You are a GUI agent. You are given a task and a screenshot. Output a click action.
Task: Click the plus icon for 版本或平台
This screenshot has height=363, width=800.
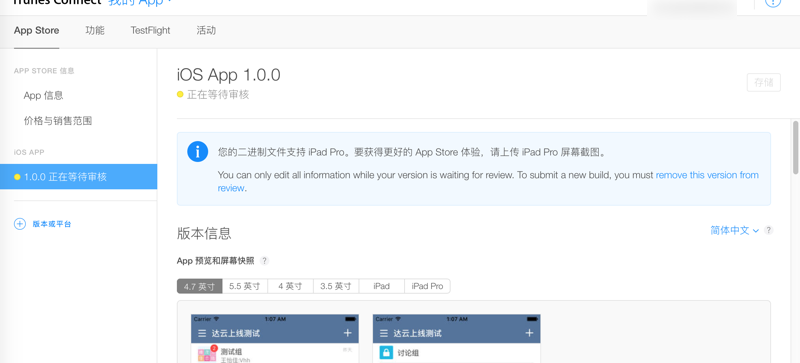(19, 224)
